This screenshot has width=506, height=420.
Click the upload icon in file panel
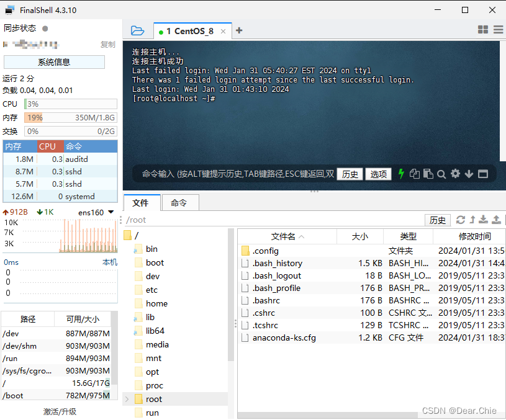point(497,220)
